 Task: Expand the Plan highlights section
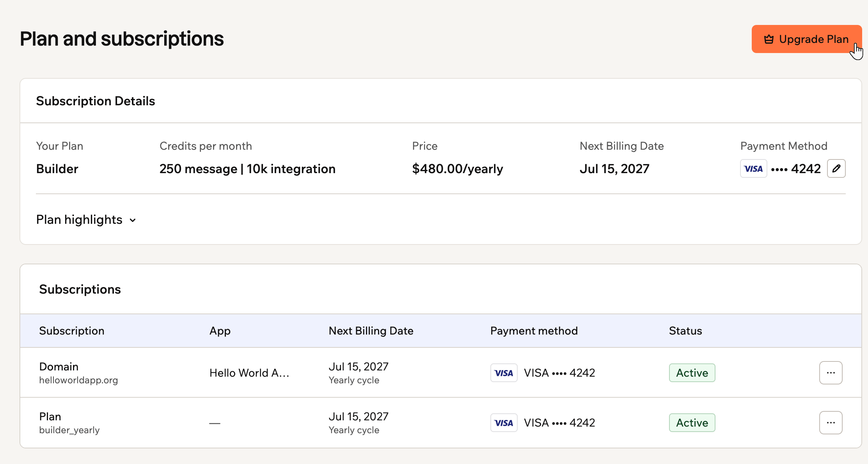point(86,220)
